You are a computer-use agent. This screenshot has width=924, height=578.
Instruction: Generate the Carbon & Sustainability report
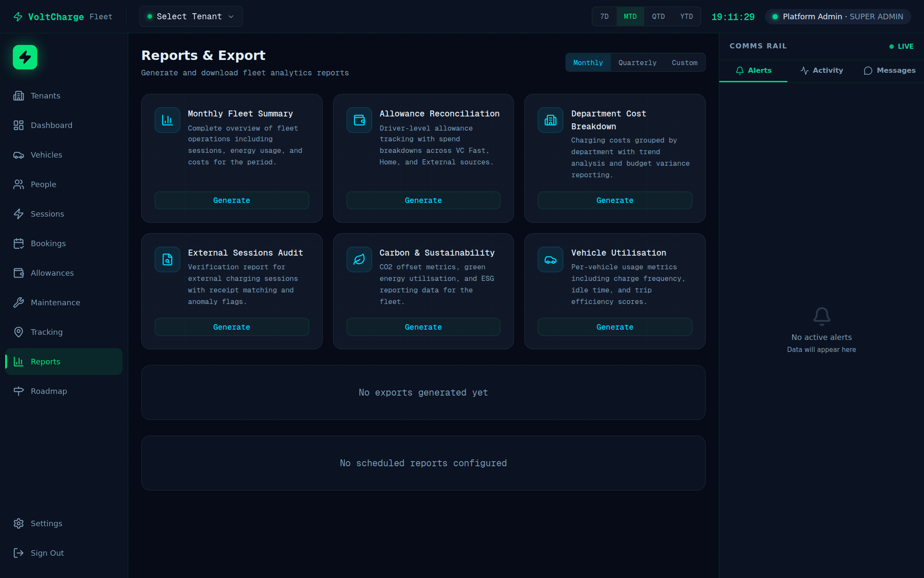pos(423,327)
